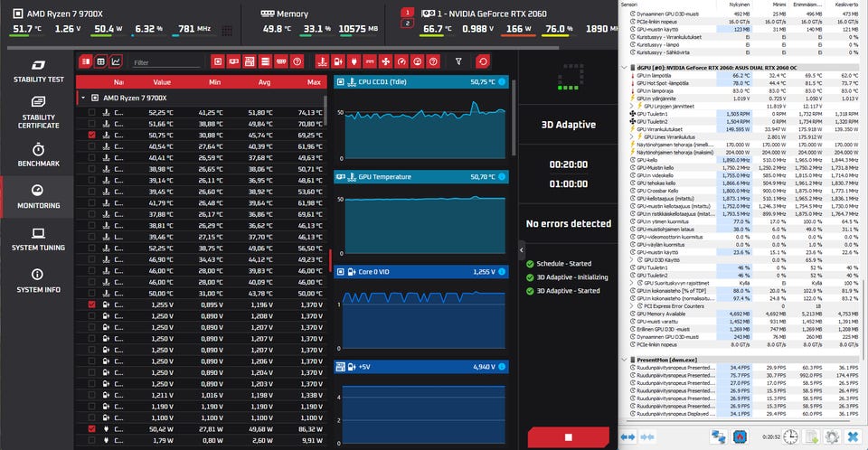This screenshot has height=450, width=868.
Task: Toggle the temperature sensor filter icon
Action: [x=322, y=61]
